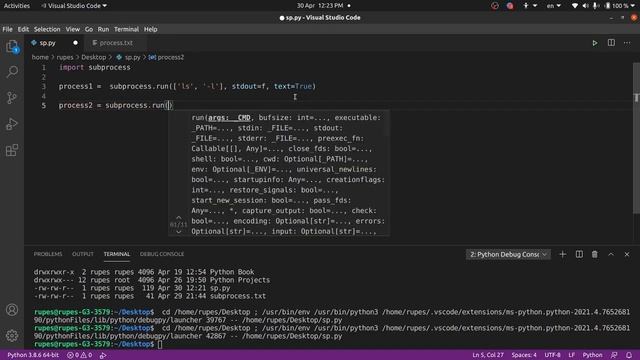Switch to the OUTPUT panel tab
Image resolution: width=640 pixels, height=360 pixels.
coord(83,254)
